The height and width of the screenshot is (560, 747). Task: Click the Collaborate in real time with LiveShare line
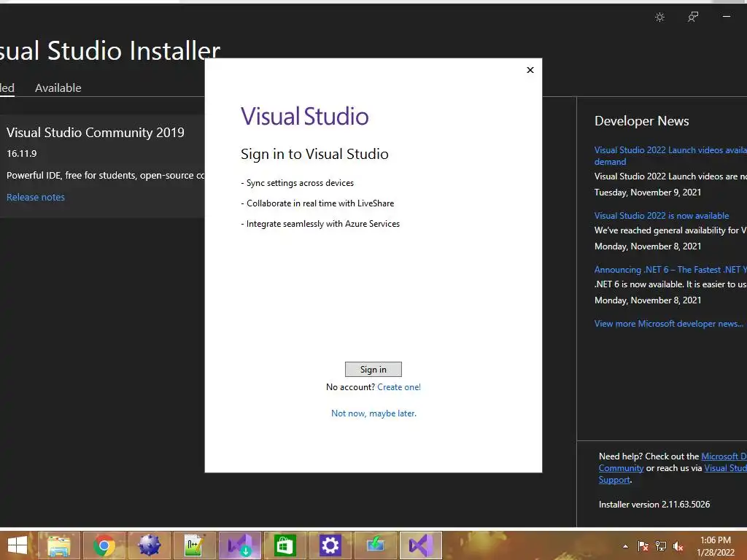point(317,203)
